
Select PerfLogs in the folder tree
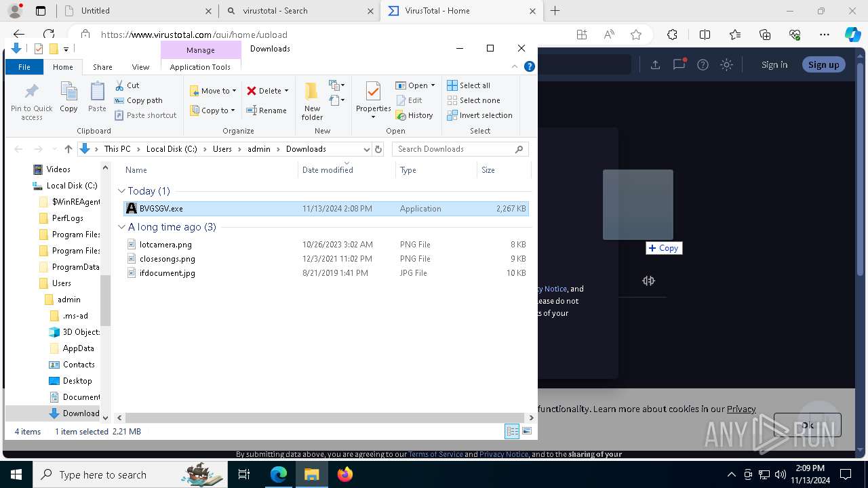(67, 218)
